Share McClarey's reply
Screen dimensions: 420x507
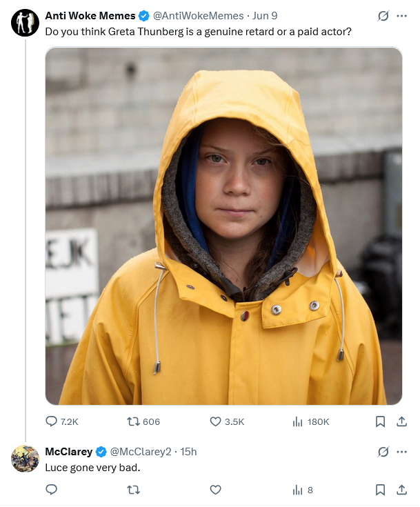pyautogui.click(x=401, y=490)
